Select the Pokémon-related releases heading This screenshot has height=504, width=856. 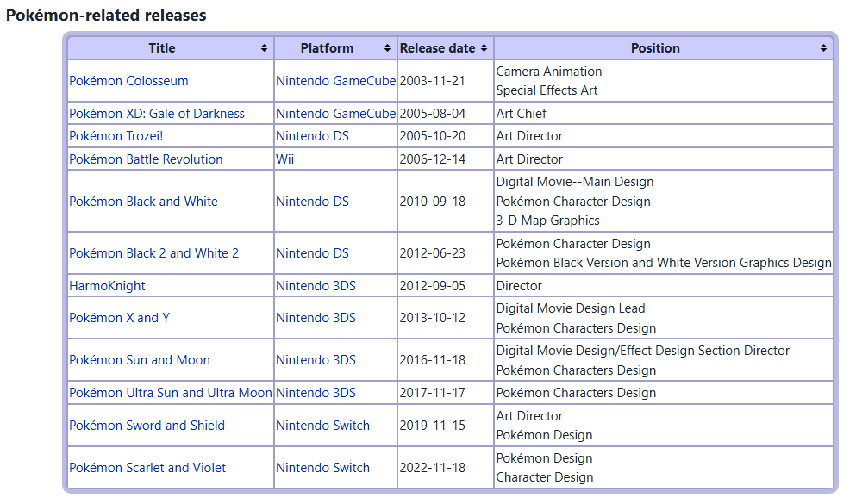click(x=106, y=16)
